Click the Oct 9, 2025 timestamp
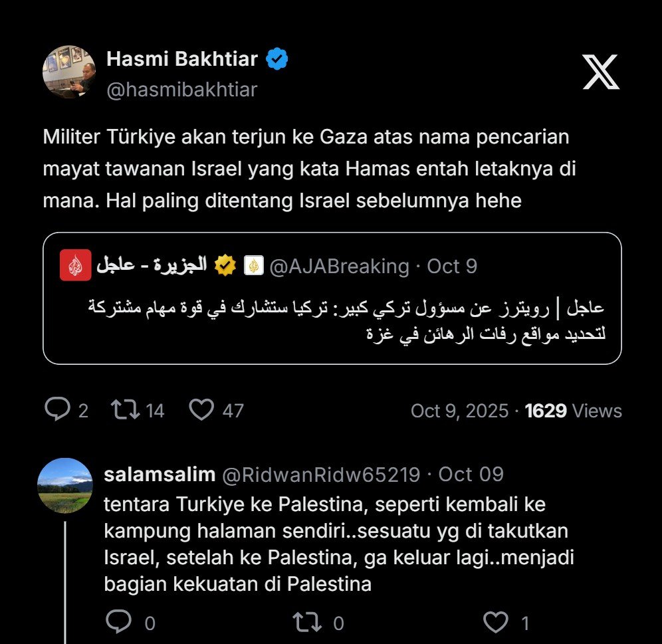Image resolution: width=662 pixels, height=644 pixels. (x=459, y=411)
